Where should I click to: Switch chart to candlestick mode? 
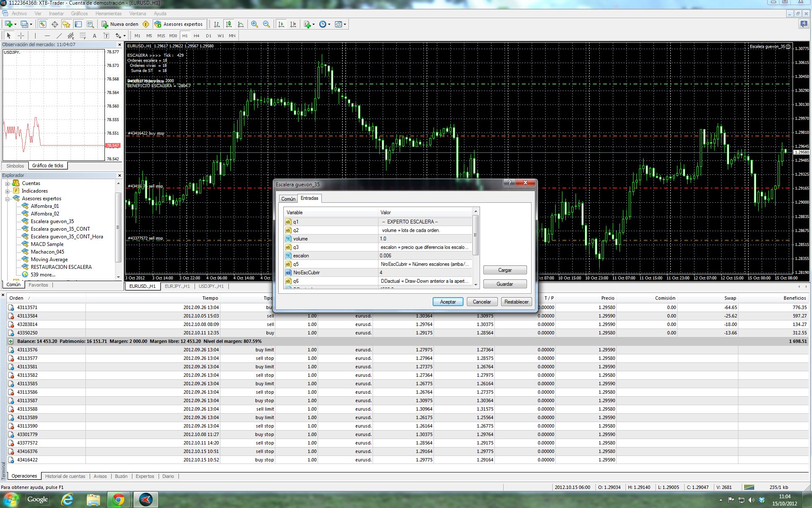pos(229,24)
